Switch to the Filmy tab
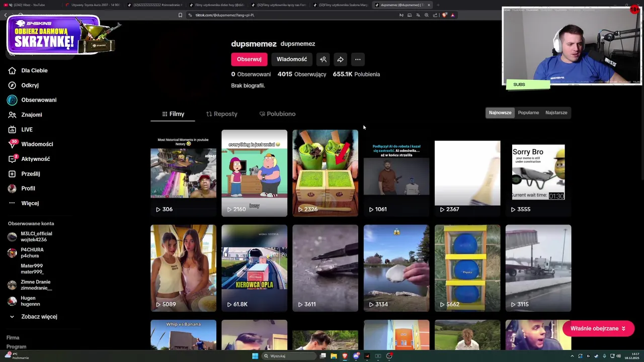644x362 pixels. tap(173, 114)
